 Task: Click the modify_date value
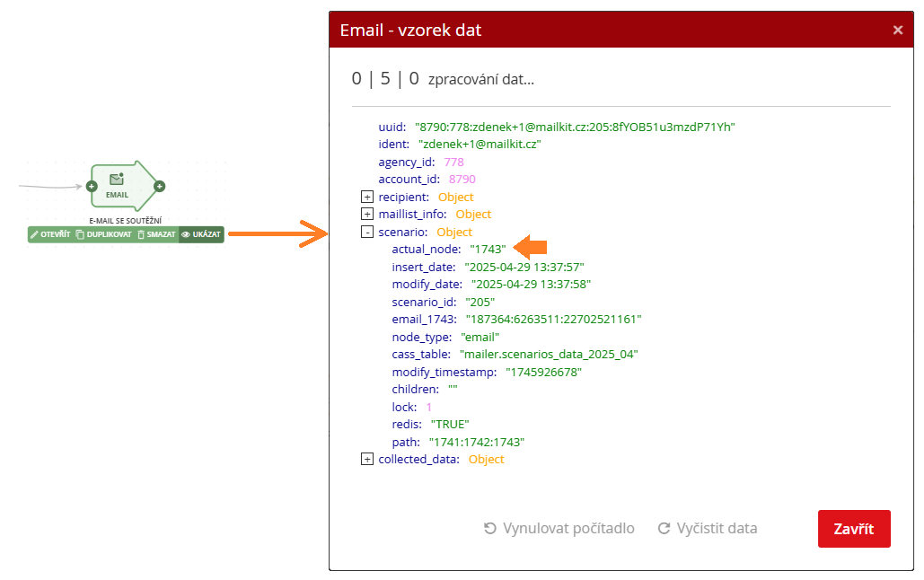pos(531,284)
